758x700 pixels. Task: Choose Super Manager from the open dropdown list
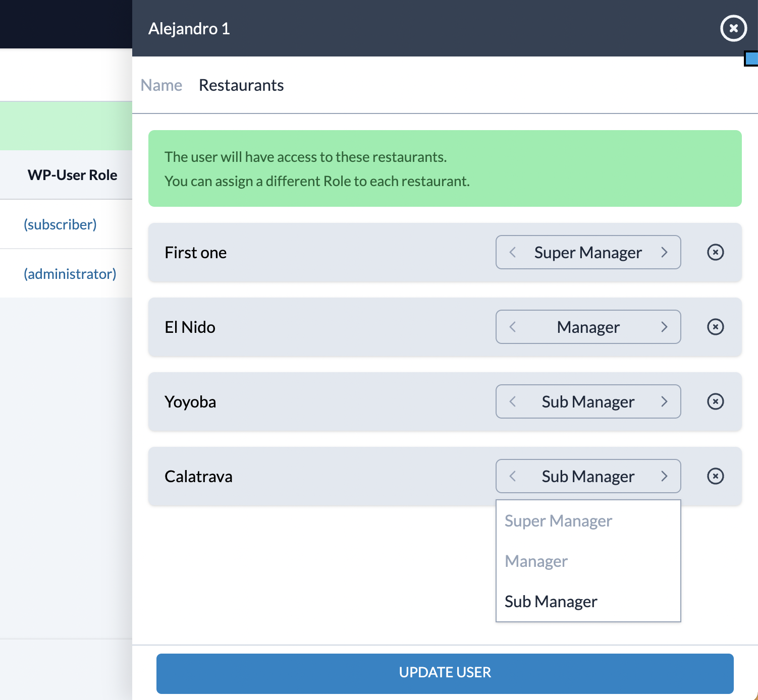point(558,520)
